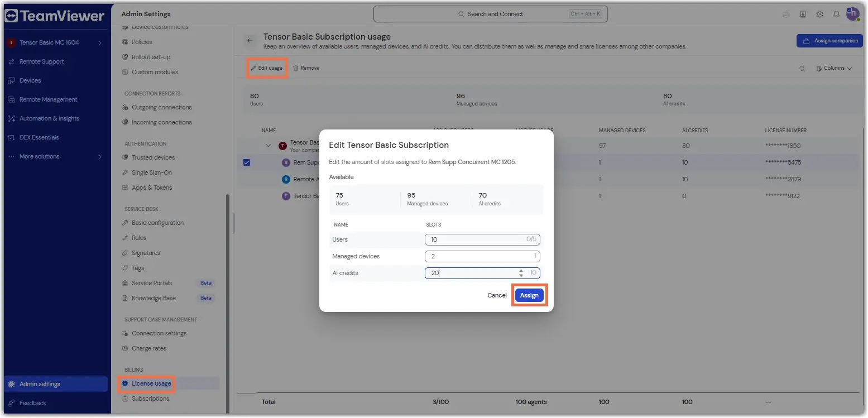
Task: Click the License usage gear icon
Action: (x=125, y=383)
